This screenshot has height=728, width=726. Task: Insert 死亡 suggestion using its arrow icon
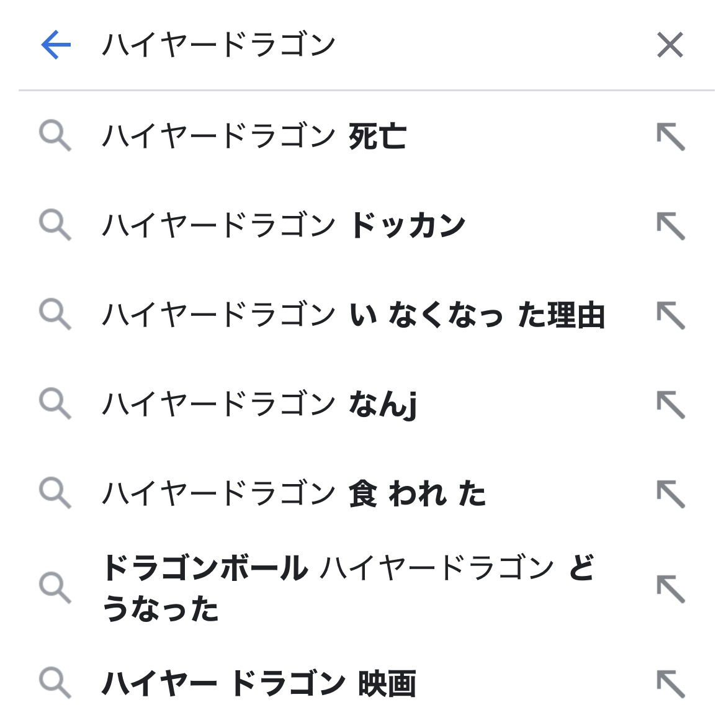[x=670, y=137]
